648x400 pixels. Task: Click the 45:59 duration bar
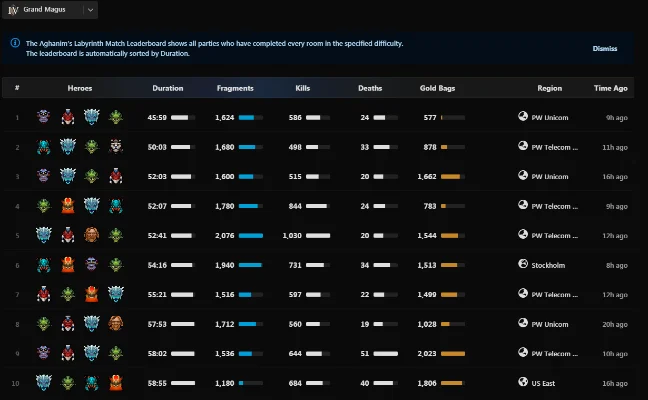[183, 117]
